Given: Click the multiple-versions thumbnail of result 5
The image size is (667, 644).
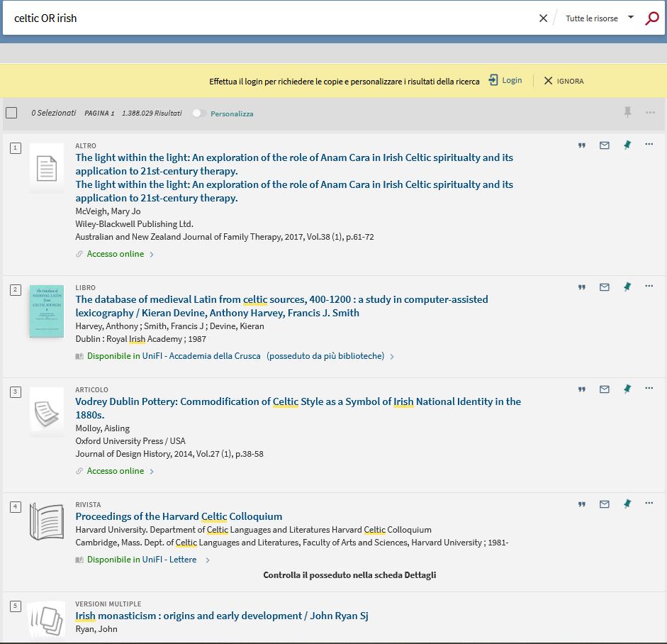Looking at the screenshot, I should pyautogui.click(x=47, y=620).
